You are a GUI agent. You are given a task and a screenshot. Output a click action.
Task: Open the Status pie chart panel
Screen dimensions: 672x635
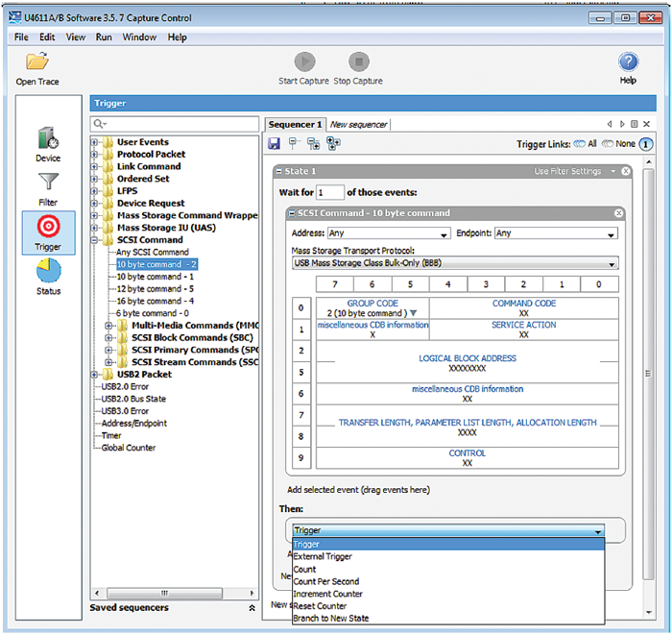tap(48, 277)
